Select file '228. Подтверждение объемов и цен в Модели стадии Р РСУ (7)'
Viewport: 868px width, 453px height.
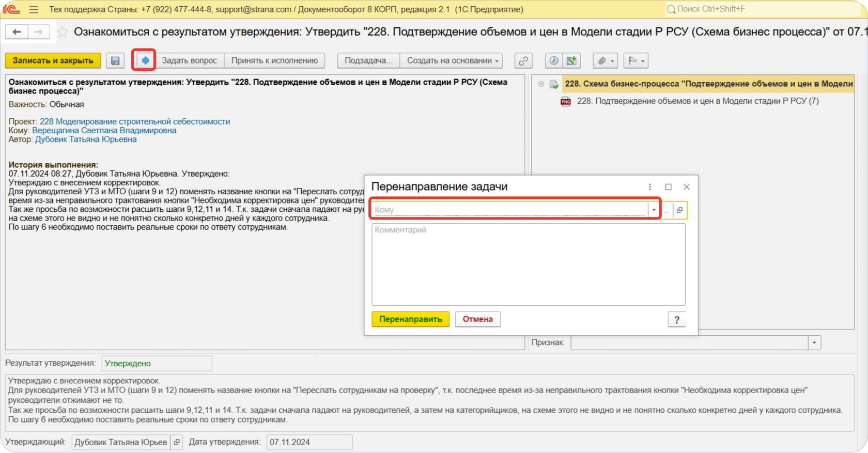point(698,101)
